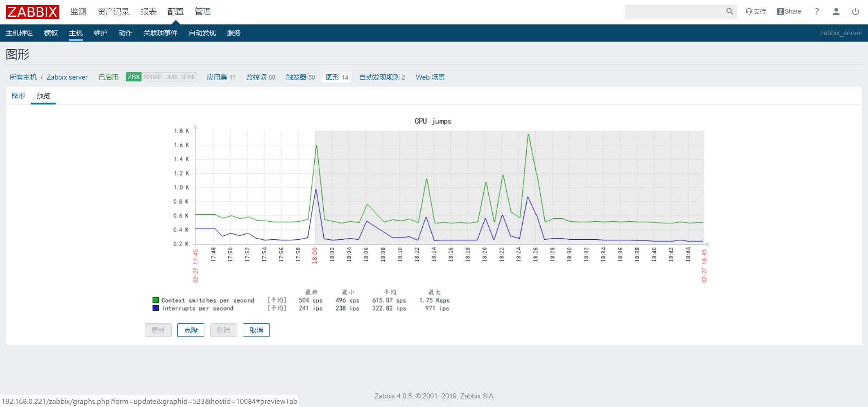Select 主机 submenu item
Viewport: 868px width, 407px height.
coord(75,33)
